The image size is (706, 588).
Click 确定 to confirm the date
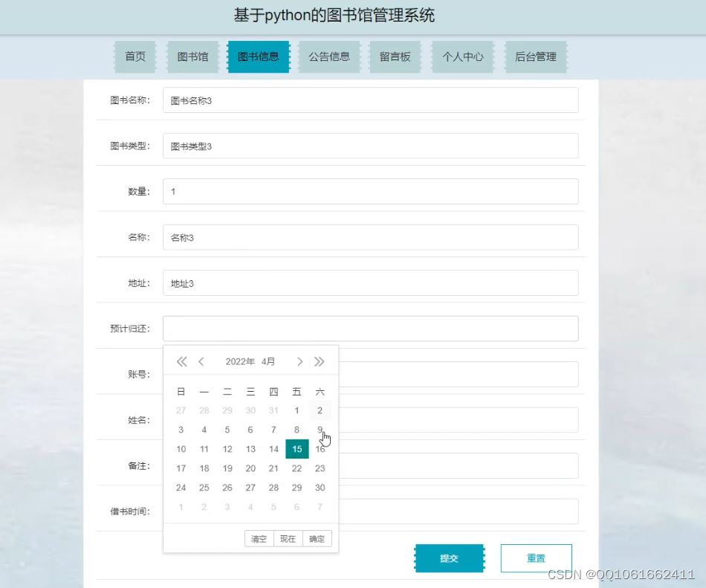(x=316, y=538)
